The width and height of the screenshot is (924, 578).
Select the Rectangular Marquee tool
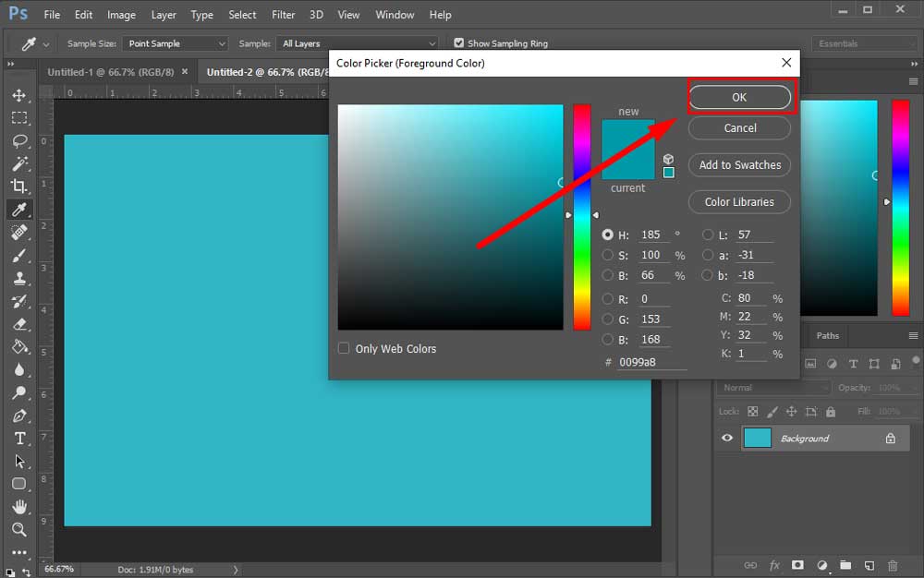point(18,117)
